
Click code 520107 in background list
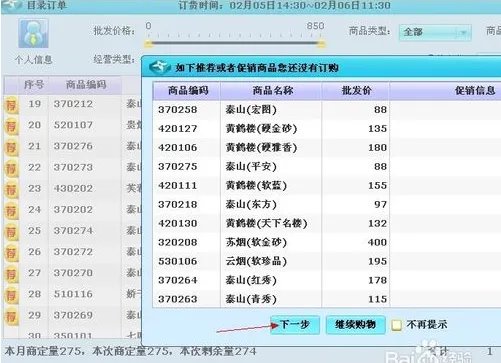point(73,125)
